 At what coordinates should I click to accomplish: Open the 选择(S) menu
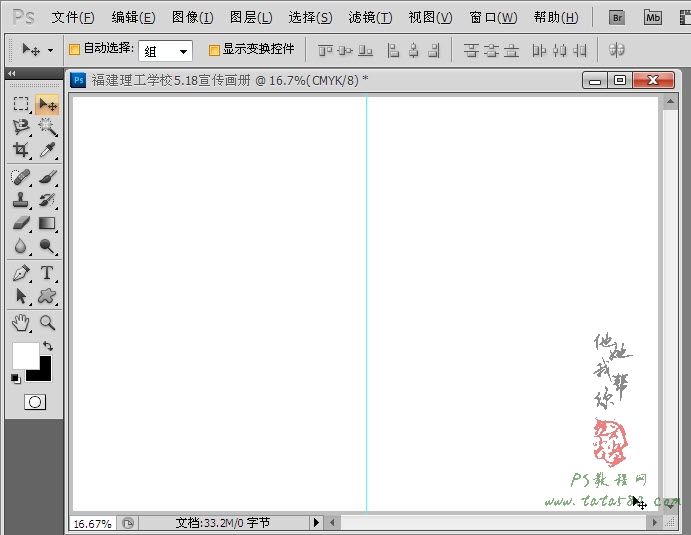[310, 18]
